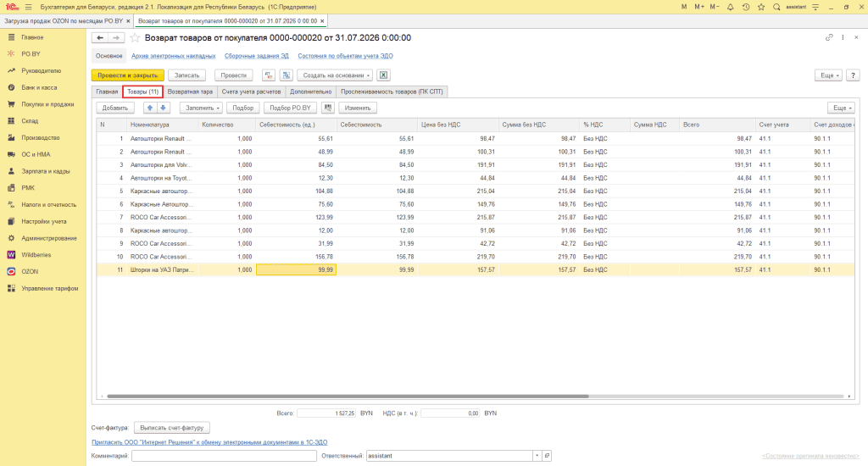Open Банк и касса in sidebar
This screenshot has height=466, width=868.
(x=39, y=87)
